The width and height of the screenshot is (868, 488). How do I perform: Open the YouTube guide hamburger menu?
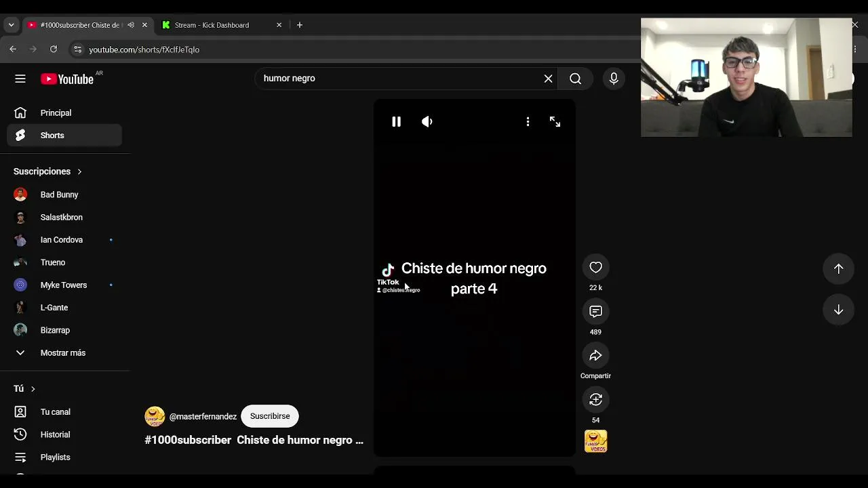[20, 79]
